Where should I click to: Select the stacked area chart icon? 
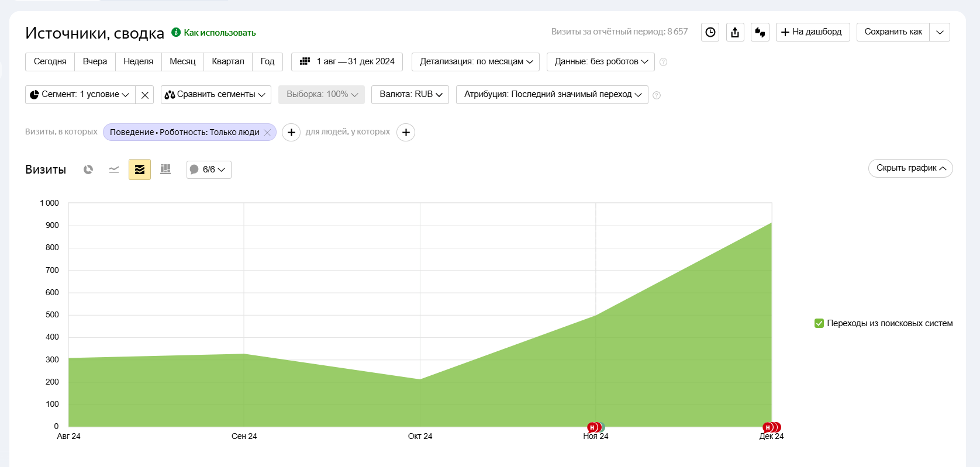[x=140, y=169]
